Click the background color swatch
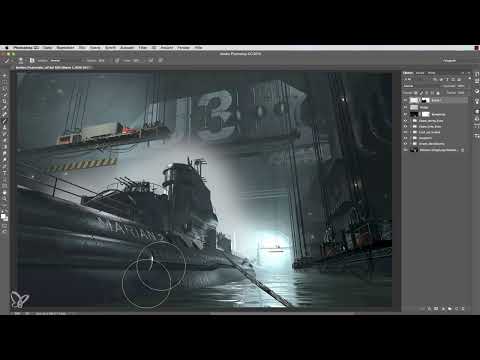This screenshot has width=480, height=360. pos(6,219)
